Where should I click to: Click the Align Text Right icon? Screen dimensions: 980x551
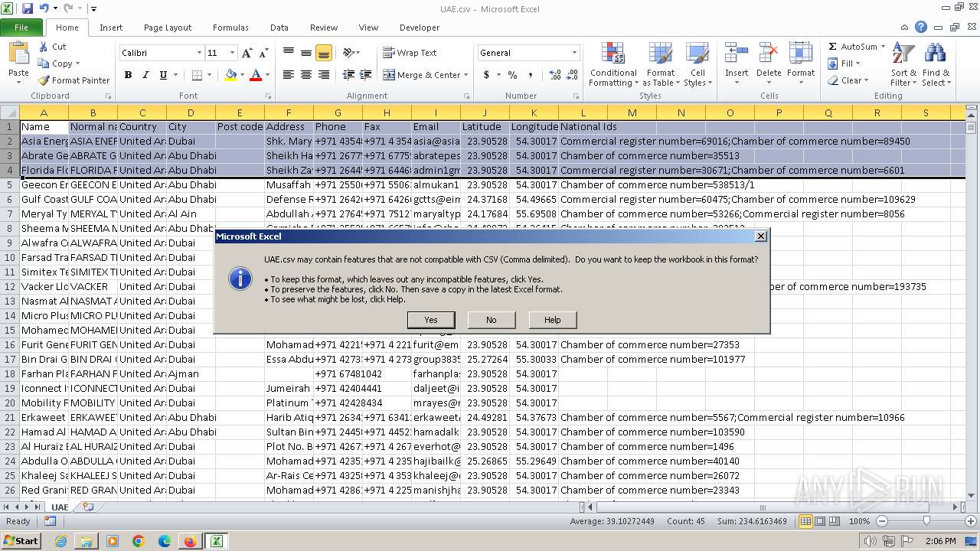point(324,75)
